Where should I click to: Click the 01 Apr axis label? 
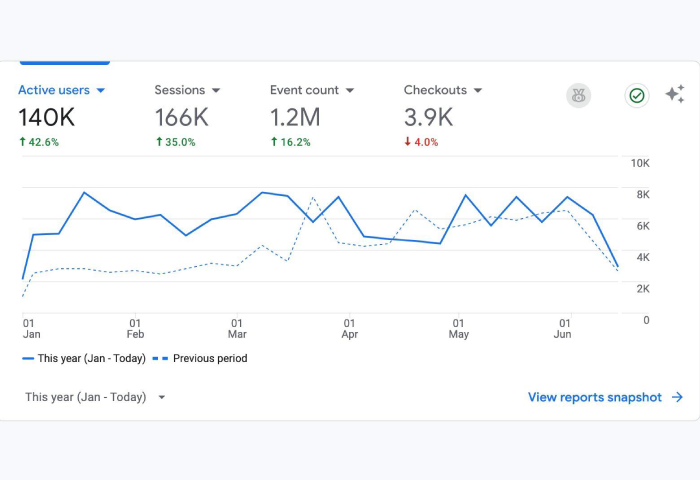[x=350, y=329]
